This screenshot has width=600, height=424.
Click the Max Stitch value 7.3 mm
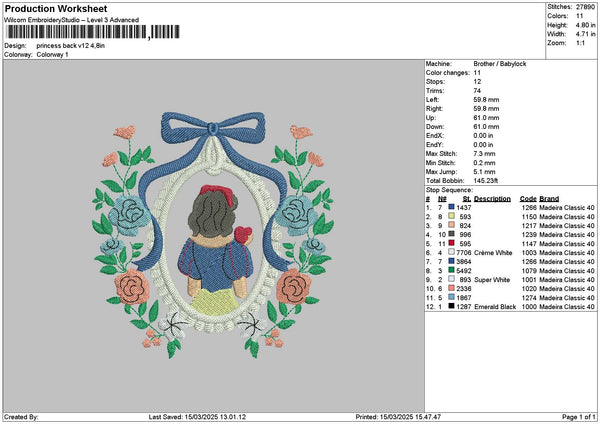point(484,154)
